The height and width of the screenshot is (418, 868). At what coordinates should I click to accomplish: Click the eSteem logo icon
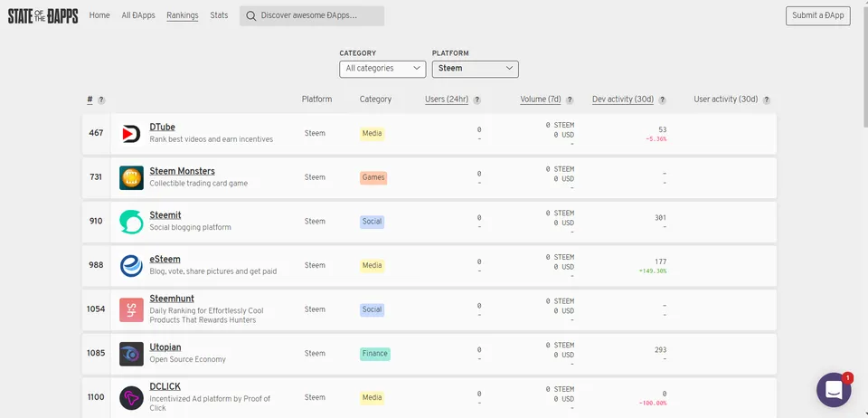(x=131, y=266)
